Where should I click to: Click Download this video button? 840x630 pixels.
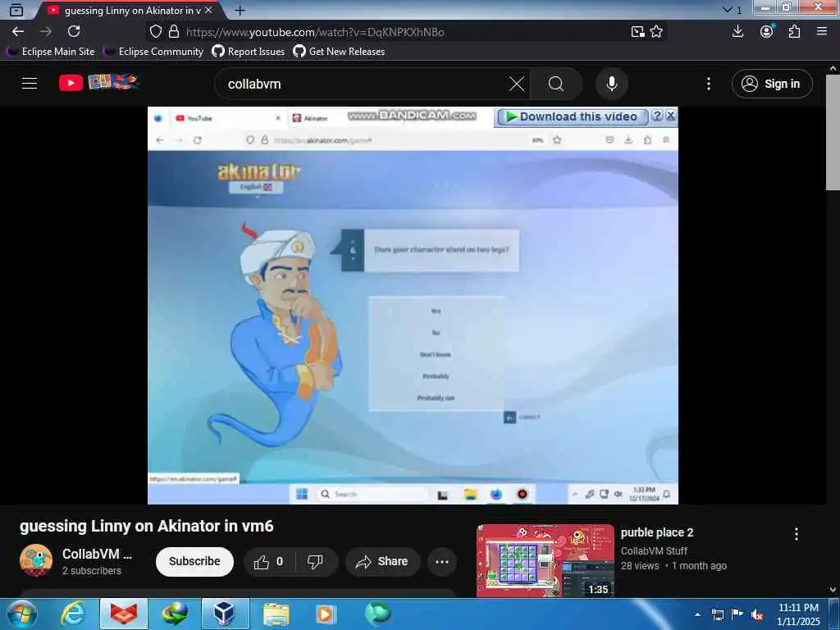[572, 116]
